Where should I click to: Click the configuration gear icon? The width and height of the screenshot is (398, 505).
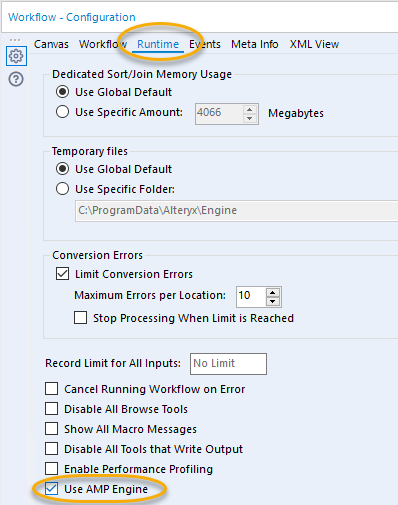[x=16, y=56]
